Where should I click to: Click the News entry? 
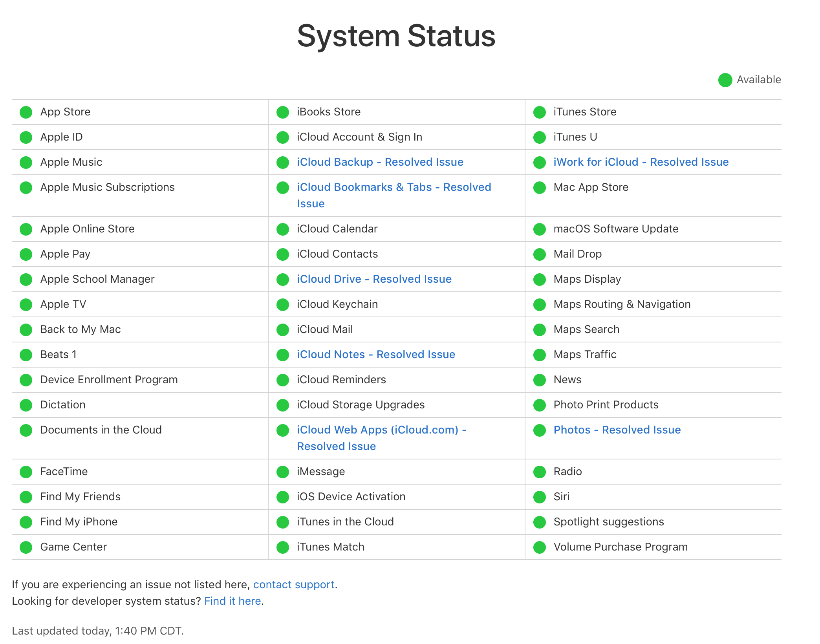pos(567,380)
